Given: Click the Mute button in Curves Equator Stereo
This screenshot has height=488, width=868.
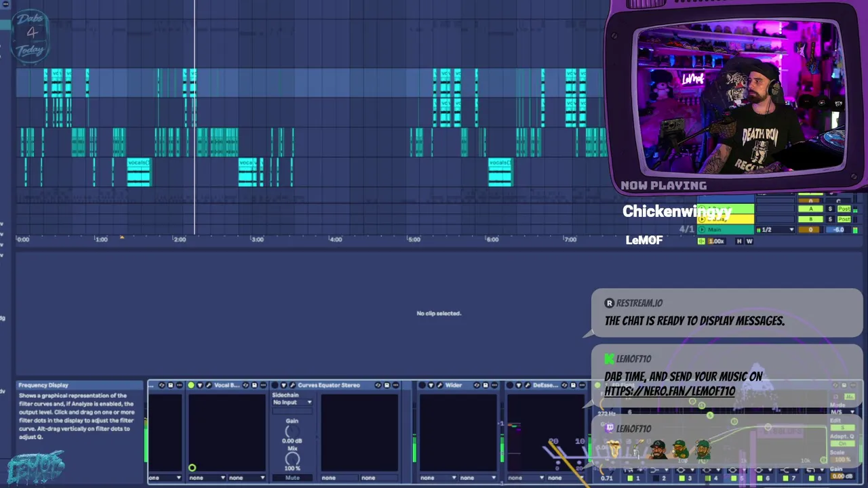Looking at the screenshot, I should point(292,478).
